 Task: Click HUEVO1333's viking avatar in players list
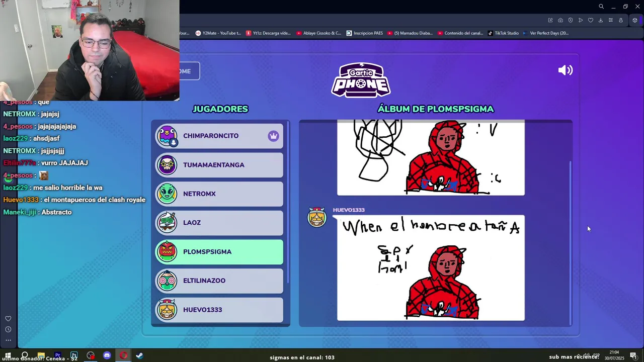(x=167, y=310)
